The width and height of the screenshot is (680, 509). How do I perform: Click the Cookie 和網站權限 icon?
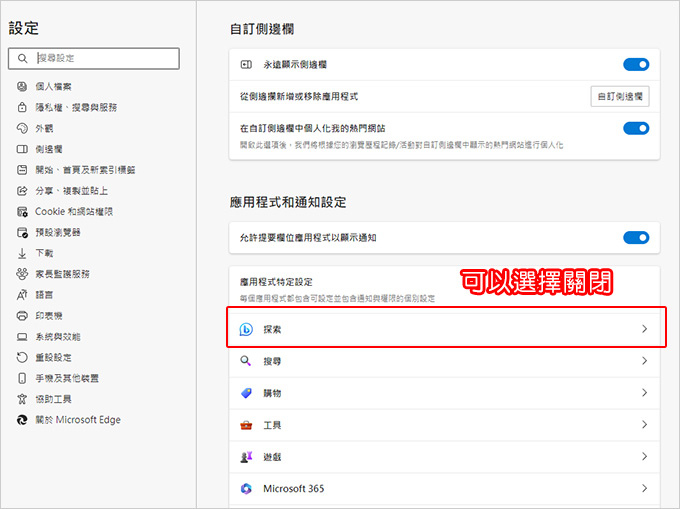[22, 212]
